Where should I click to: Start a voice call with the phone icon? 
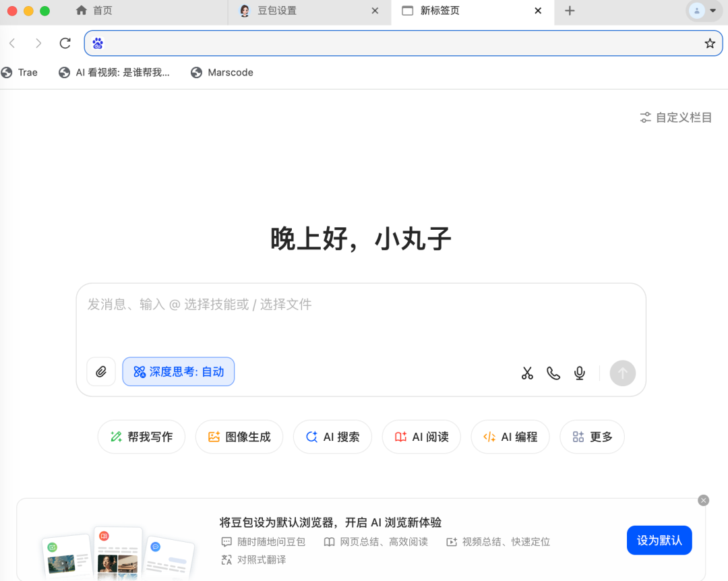(553, 373)
